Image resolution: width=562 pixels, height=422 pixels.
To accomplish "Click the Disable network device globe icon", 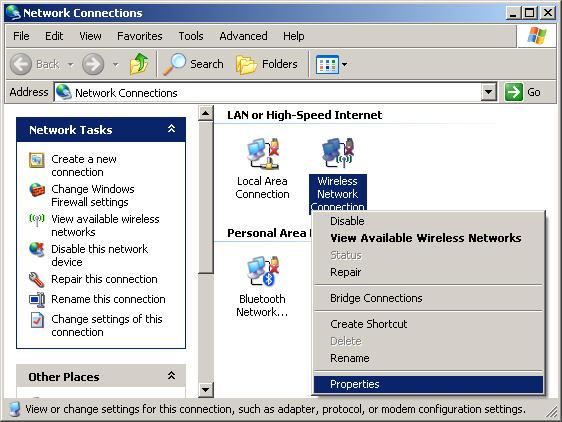I will coord(37,250).
